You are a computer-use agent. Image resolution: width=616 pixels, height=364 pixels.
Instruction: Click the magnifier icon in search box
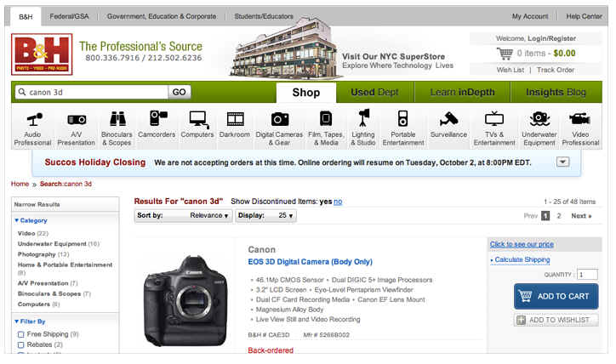pos(22,92)
